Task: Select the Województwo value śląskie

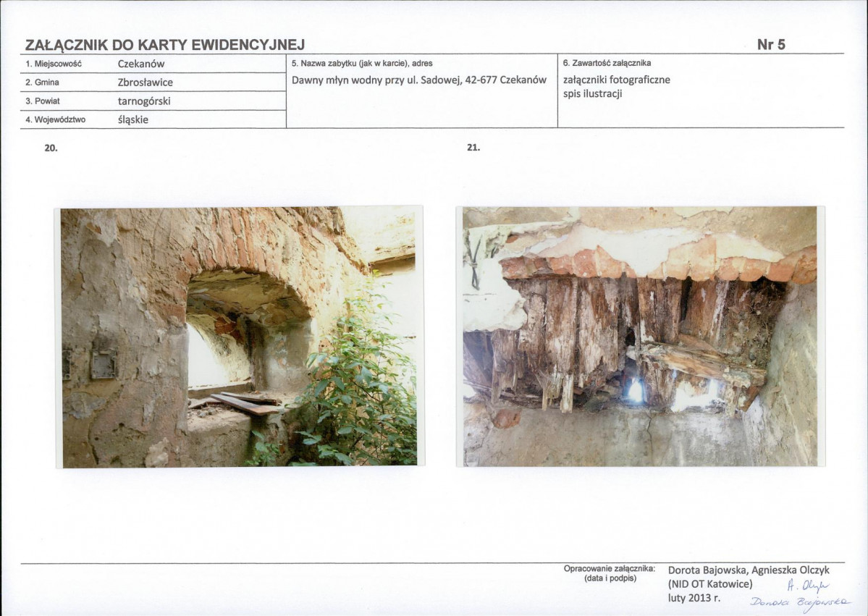Action: point(133,119)
